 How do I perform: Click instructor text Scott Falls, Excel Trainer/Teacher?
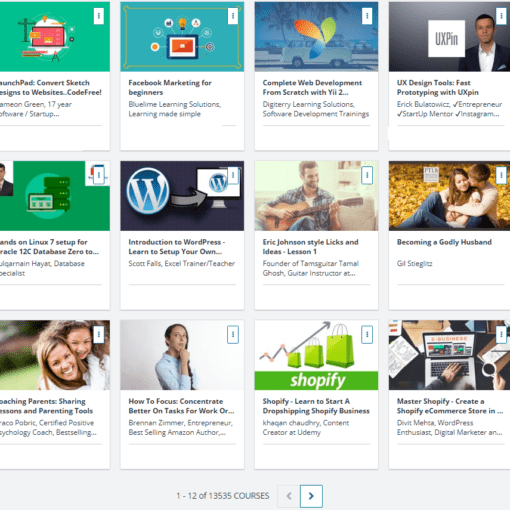click(x=182, y=264)
